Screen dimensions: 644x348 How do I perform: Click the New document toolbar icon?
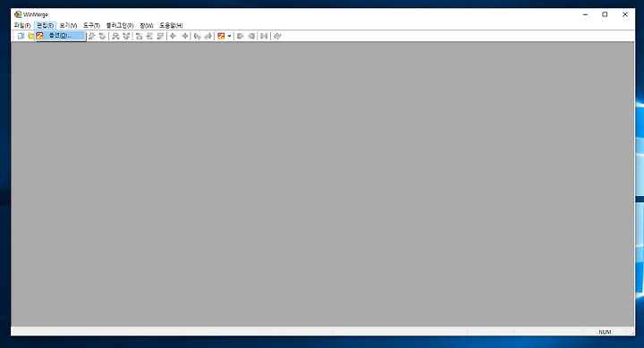[21, 36]
